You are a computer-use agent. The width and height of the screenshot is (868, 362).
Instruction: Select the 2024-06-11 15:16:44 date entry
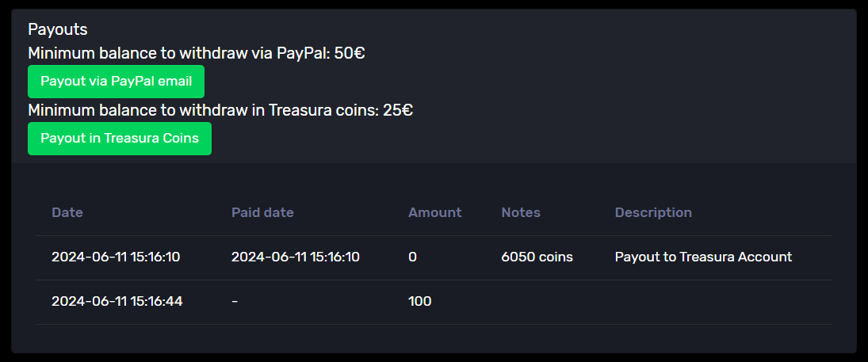(x=117, y=301)
